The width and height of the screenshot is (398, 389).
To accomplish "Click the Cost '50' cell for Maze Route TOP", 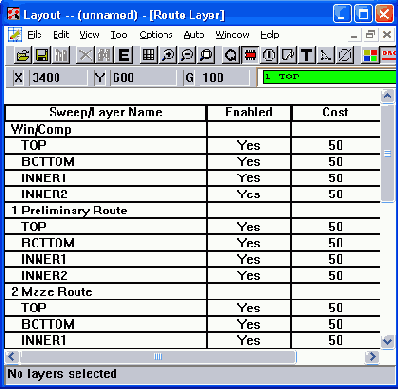I will point(335,308).
